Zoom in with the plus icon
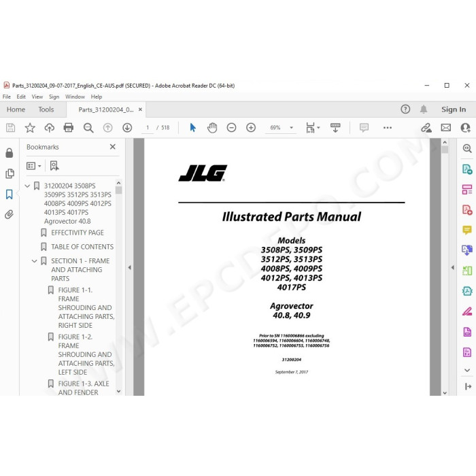Screen dimensions: 476x476 coord(251,128)
